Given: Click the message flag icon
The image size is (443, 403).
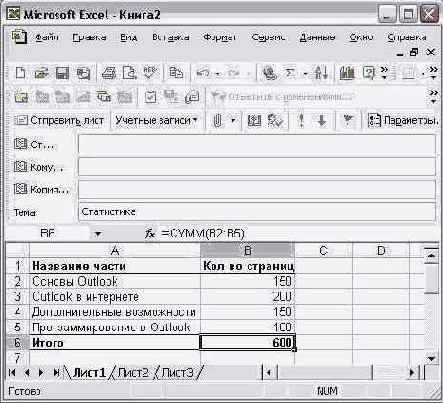Looking at the screenshot, I should coord(348,120).
